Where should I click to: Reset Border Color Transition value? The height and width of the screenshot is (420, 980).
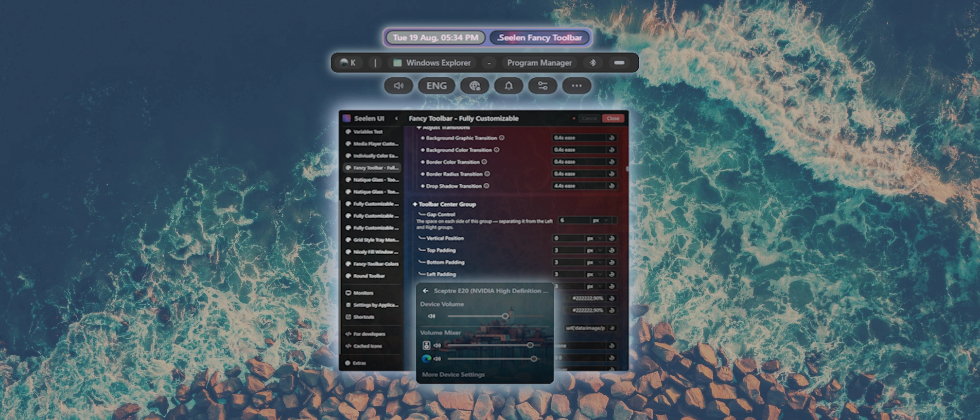tap(612, 162)
